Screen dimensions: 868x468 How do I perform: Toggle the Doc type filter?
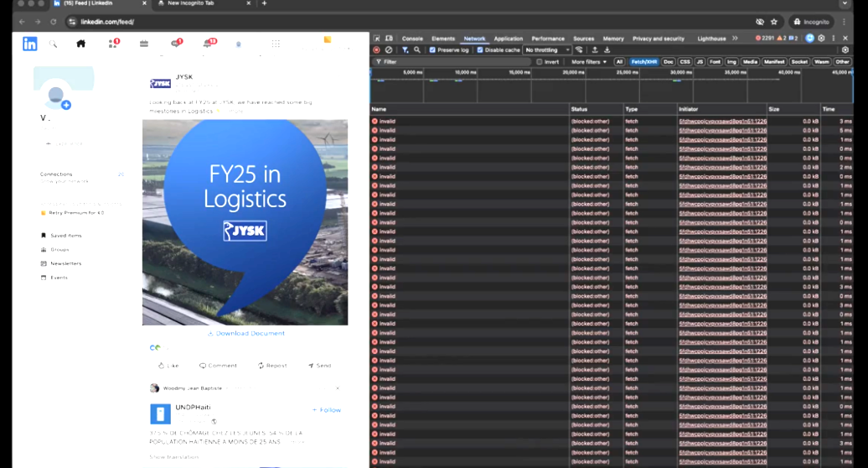[x=668, y=62]
